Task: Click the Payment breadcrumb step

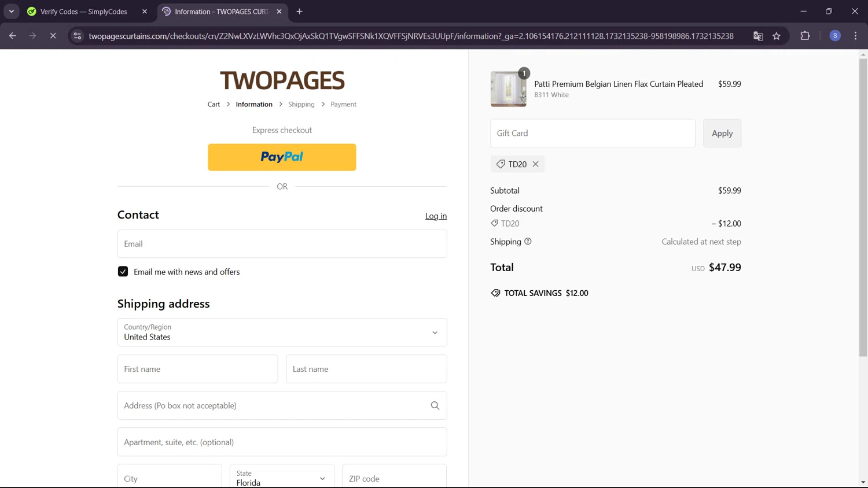Action: click(x=343, y=105)
